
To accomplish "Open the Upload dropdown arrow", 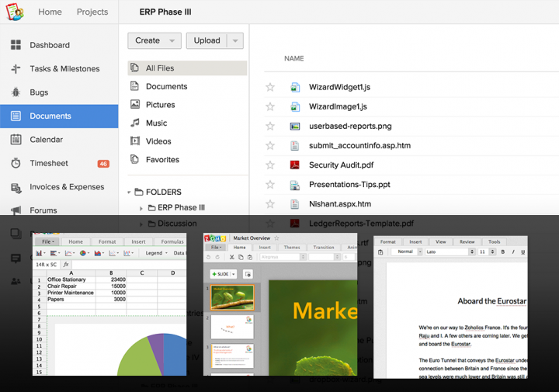I will click(x=235, y=40).
